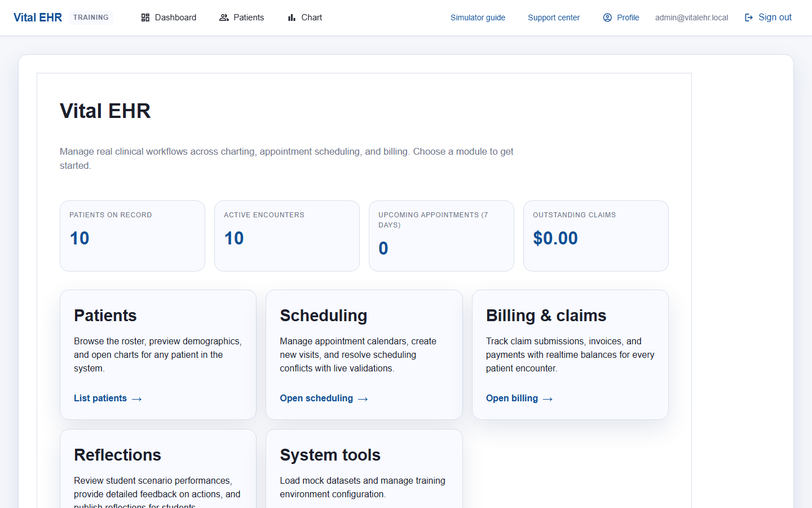812x508 pixels.
Task: Select the Dashboard grid icon
Action: tap(145, 17)
